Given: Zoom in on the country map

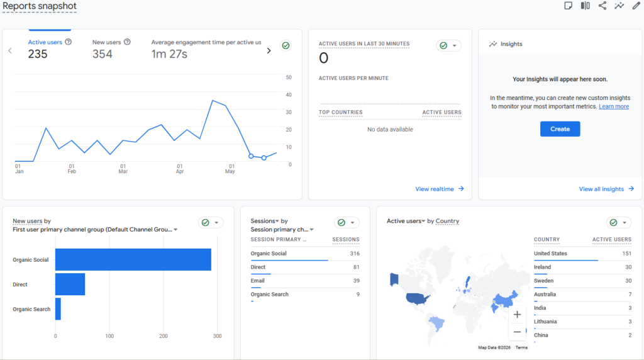Looking at the screenshot, I should click(517, 315).
